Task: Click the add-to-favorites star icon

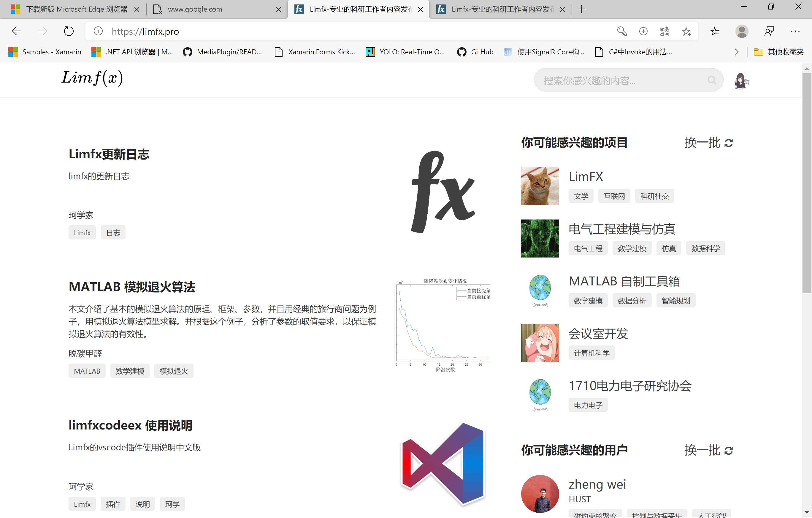Action: (x=686, y=31)
